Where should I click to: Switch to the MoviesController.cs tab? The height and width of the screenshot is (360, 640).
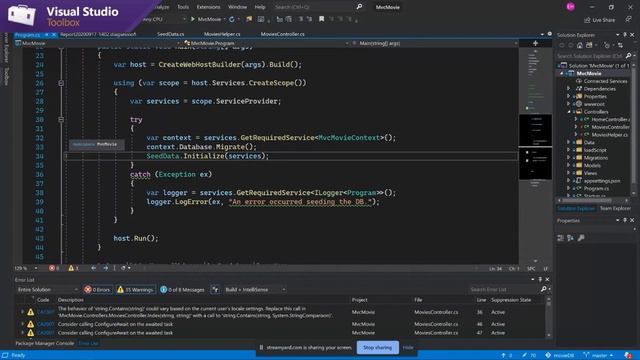click(282, 34)
